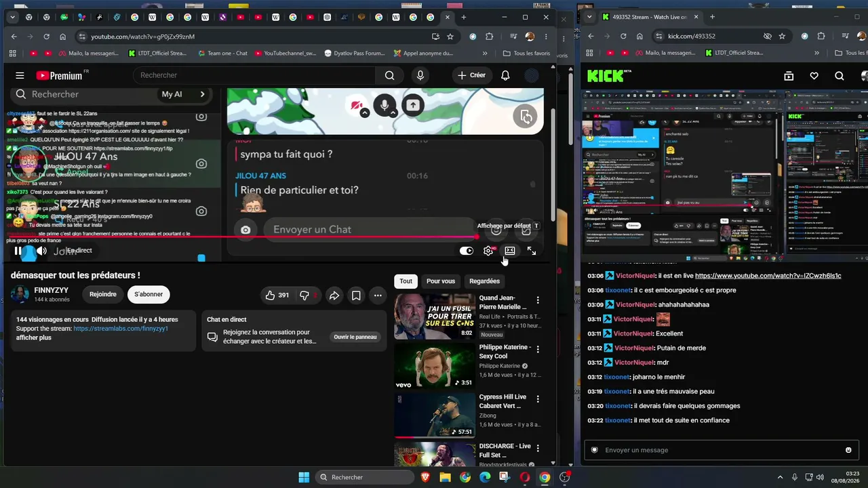Switch the player to theater mode
Screen dimensions: 868x488
pos(510,251)
